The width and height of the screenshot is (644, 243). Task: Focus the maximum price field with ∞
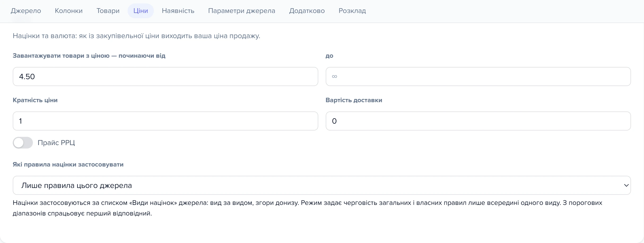[478, 76]
